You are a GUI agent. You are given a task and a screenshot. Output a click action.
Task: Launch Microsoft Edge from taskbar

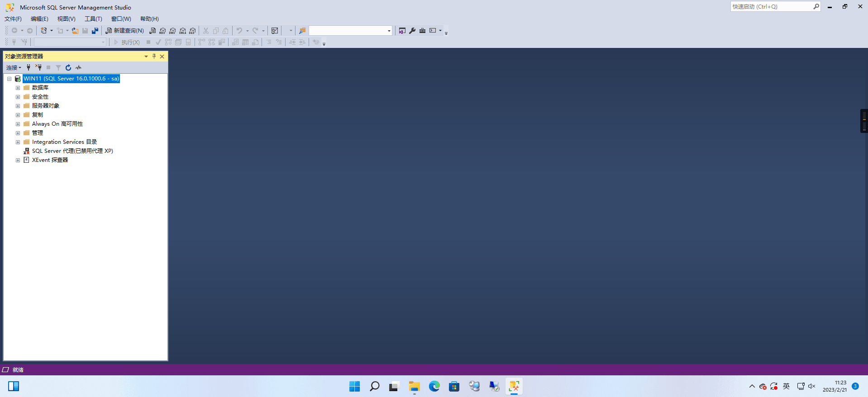click(434, 386)
